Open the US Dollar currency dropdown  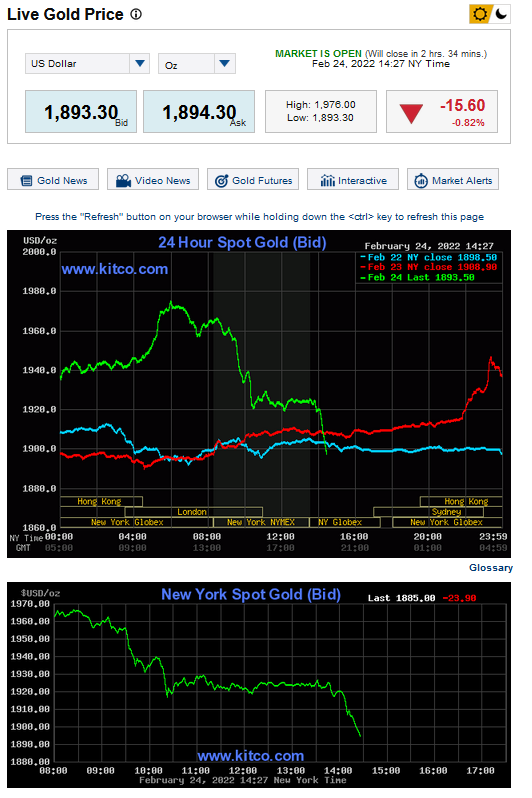tap(87, 64)
